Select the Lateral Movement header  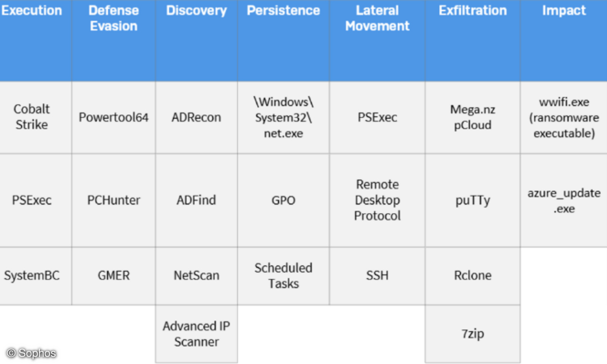(377, 18)
